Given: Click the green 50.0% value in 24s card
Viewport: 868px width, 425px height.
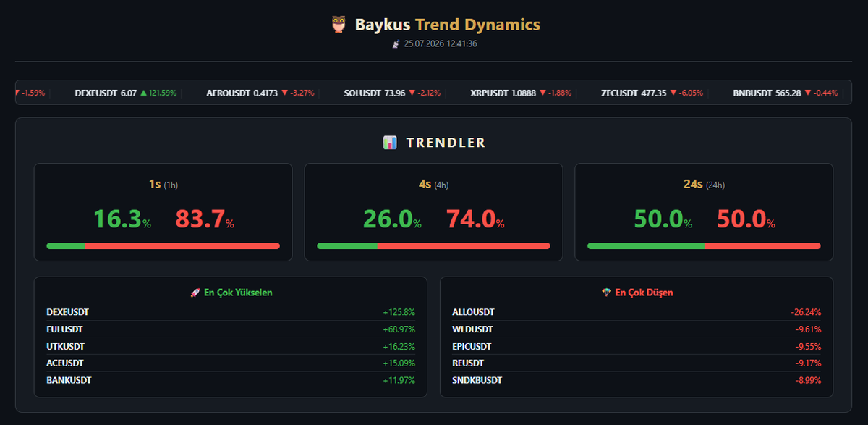Looking at the screenshot, I should point(663,219).
